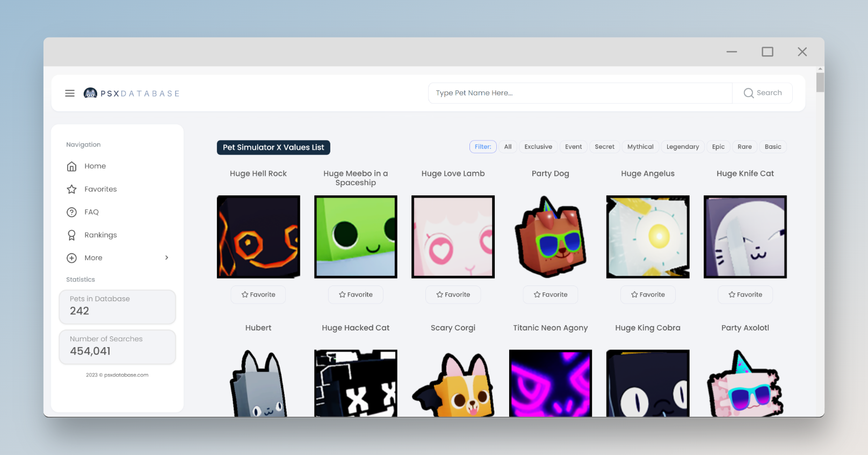Image resolution: width=868 pixels, height=455 pixels.
Task: Minimize the browser window
Action: tap(732, 52)
